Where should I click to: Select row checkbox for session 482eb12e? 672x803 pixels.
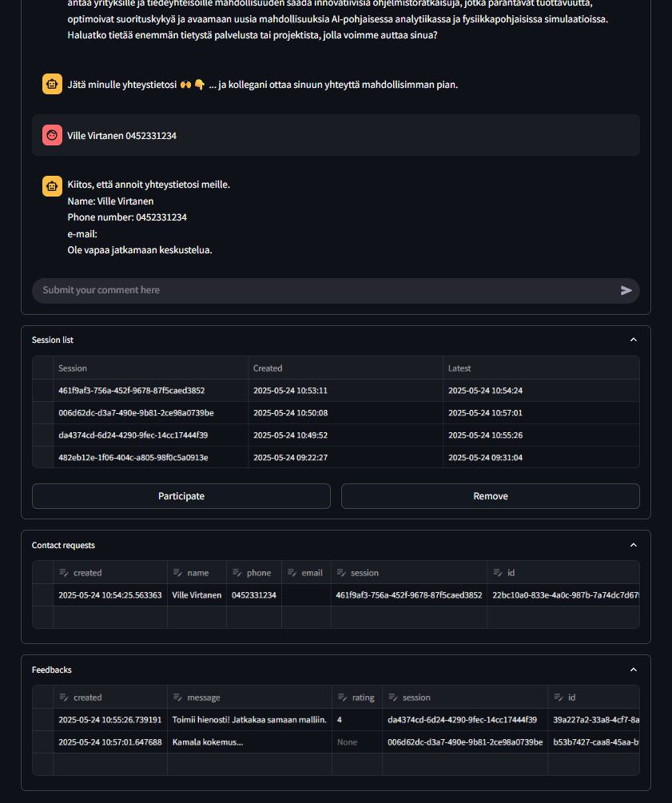pyautogui.click(x=43, y=458)
